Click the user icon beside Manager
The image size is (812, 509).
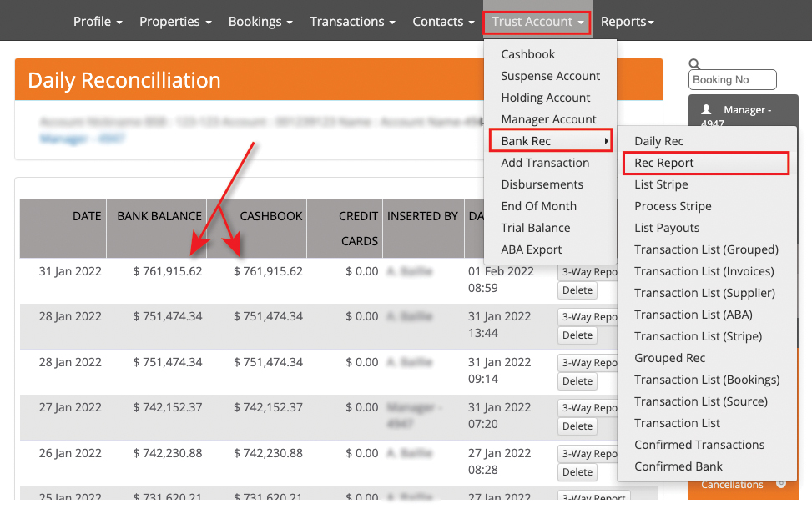(707, 109)
